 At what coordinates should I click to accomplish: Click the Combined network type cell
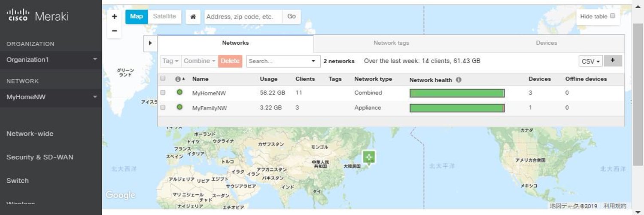tap(368, 93)
